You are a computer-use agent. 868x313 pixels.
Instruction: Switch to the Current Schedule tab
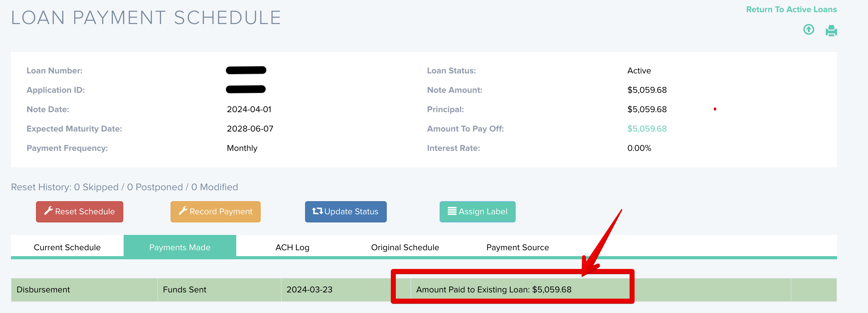pos(67,247)
